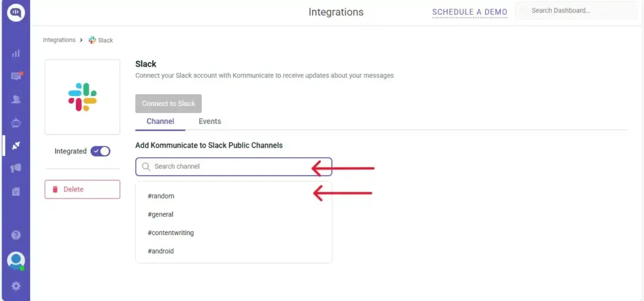Click the Add Kommunicate to Slack Public Channels label

click(x=209, y=145)
